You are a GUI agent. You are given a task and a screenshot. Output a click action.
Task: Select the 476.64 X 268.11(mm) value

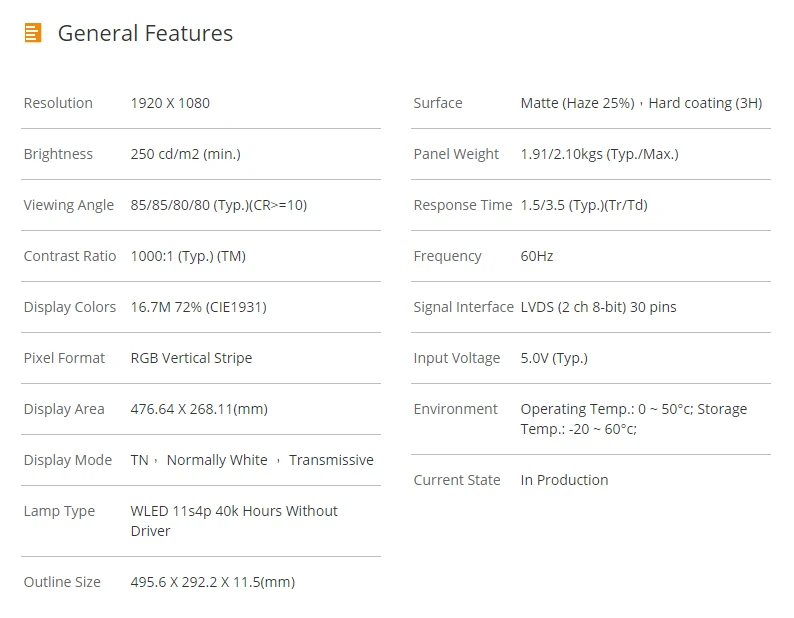pyautogui.click(x=199, y=409)
